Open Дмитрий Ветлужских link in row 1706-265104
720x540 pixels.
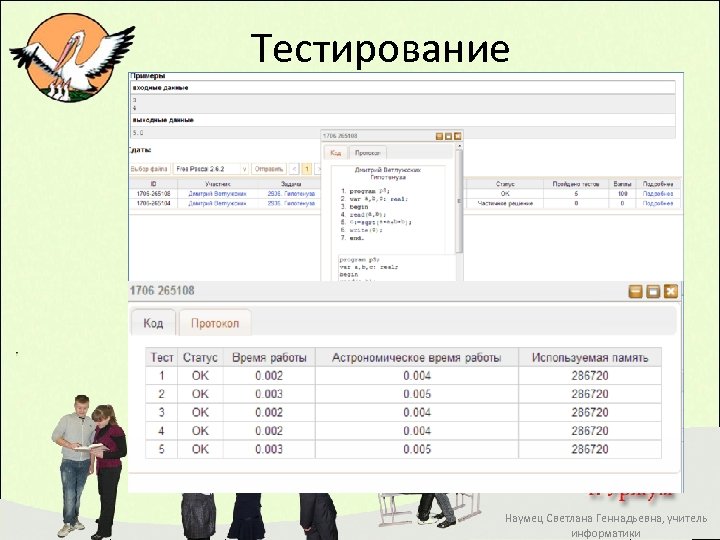point(217,203)
